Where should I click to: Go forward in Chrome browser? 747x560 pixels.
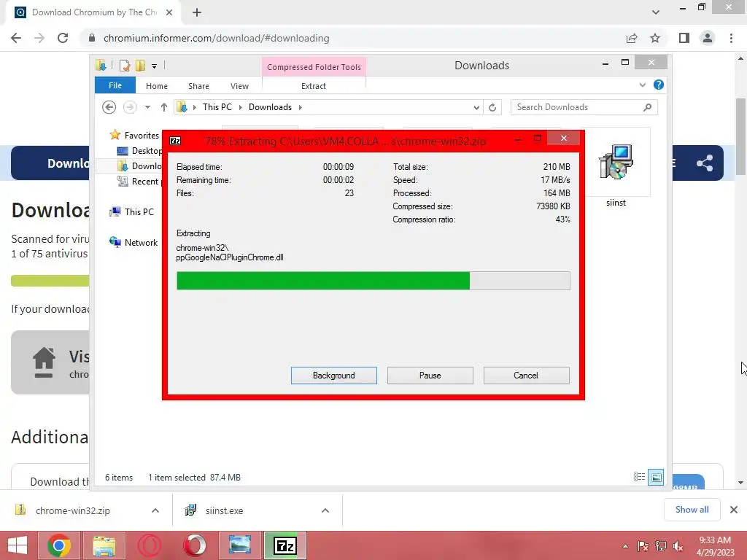tap(39, 38)
